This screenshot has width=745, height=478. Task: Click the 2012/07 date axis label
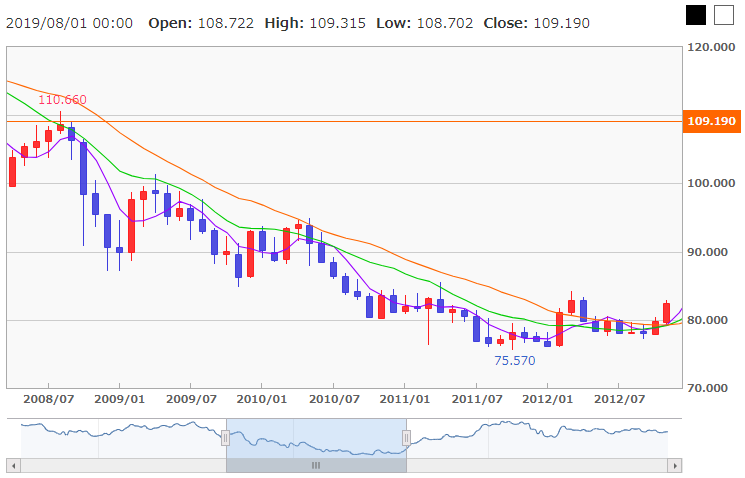coord(619,399)
